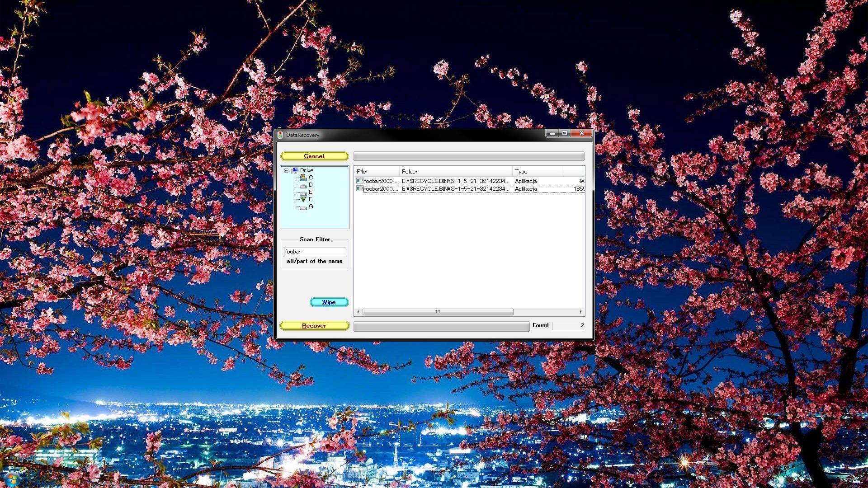Select the E drive icon

[x=303, y=193]
